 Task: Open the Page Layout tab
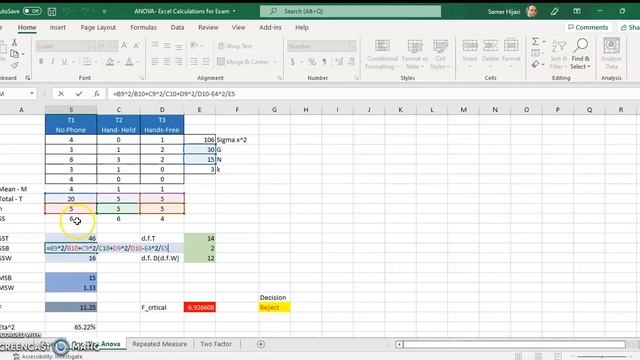pyautogui.click(x=98, y=27)
